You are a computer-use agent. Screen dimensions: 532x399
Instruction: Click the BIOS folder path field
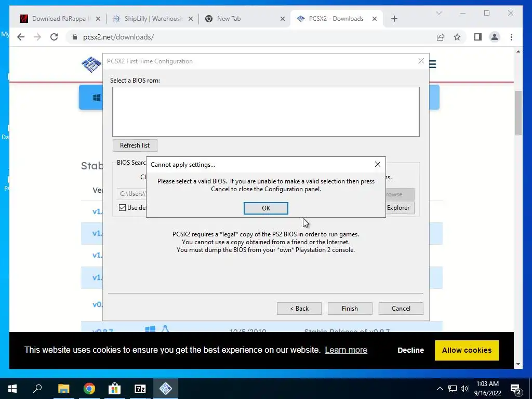pyautogui.click(x=131, y=194)
